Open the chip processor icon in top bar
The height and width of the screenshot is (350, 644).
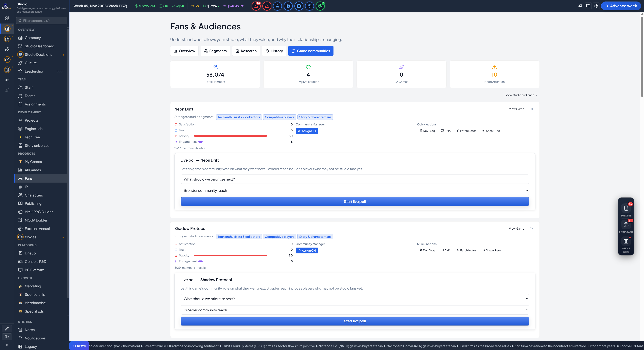pyautogui.click(x=288, y=6)
